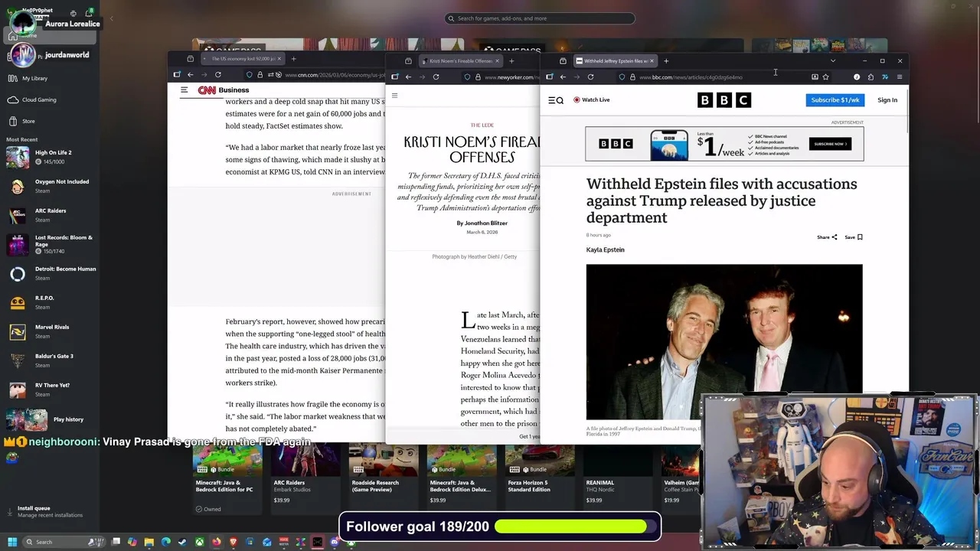The image size is (980, 551).
Task: Bookmark the BBC article with star icon
Action: tap(825, 77)
